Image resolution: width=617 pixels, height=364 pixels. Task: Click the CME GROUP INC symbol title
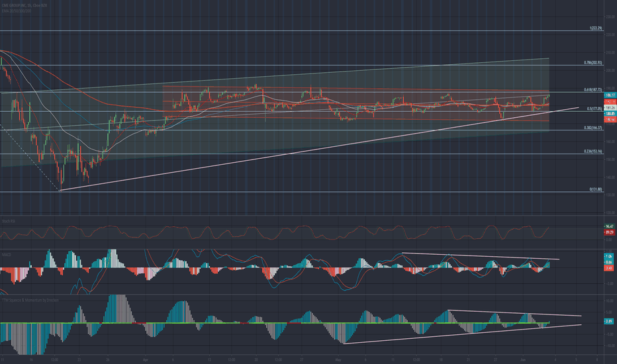pyautogui.click(x=24, y=5)
